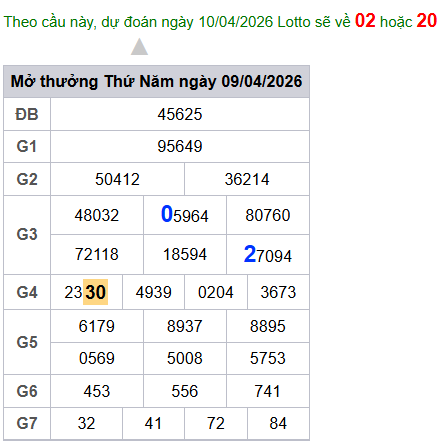Click the table header 'Mở thưởng Thứ Năm ngày 09/04/2026'
Image resolution: width=440 pixels, height=446 pixels.
pyautogui.click(x=156, y=82)
